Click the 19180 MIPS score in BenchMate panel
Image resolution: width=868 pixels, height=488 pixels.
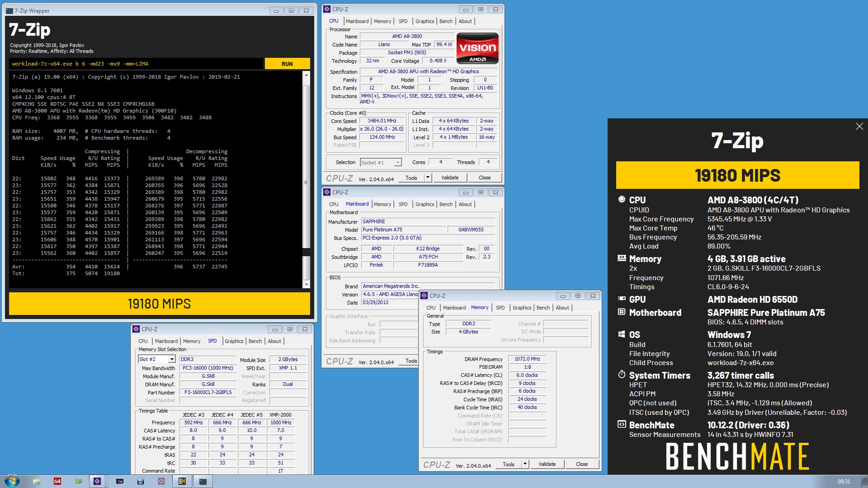pos(737,175)
